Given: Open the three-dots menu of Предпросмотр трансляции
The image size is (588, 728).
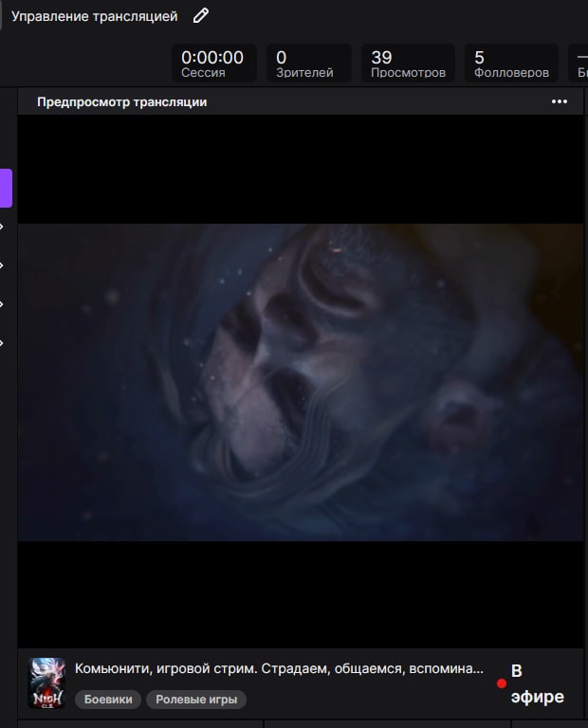Looking at the screenshot, I should click(x=560, y=101).
